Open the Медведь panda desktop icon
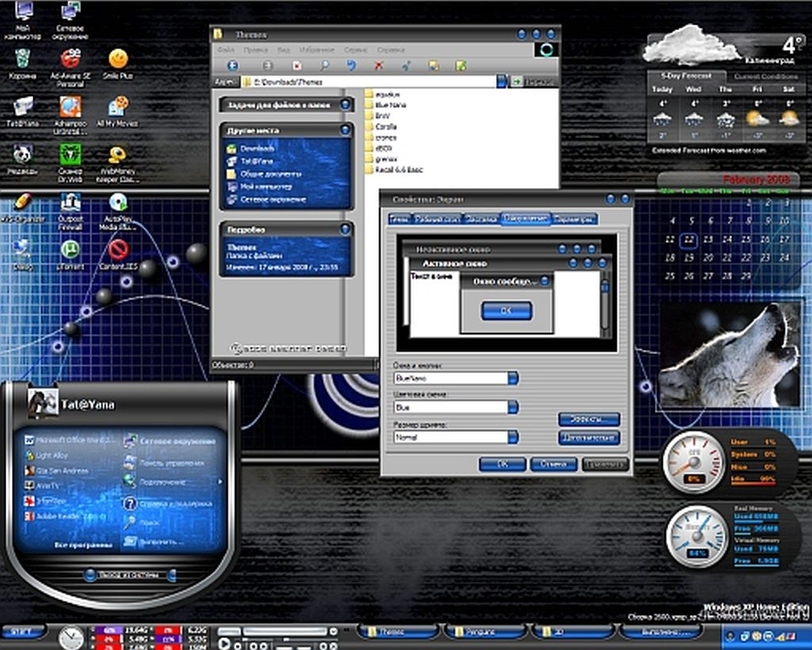The width and height of the screenshot is (812, 650). click(22, 158)
